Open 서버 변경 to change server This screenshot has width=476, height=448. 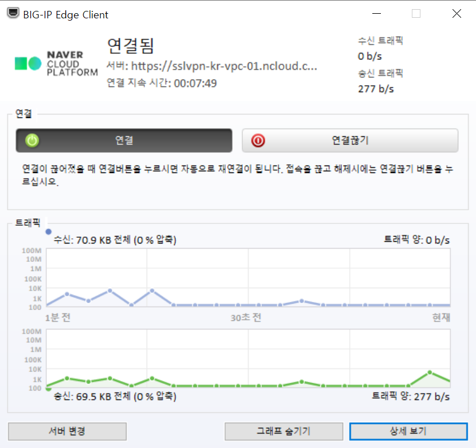[67, 431]
